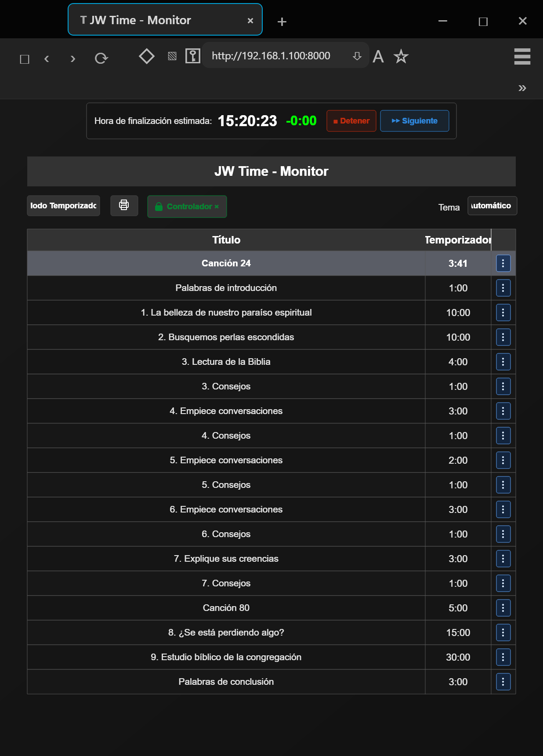Open options menu for Canción 24 row
Viewport: 543px width, 756px height.
(x=503, y=263)
